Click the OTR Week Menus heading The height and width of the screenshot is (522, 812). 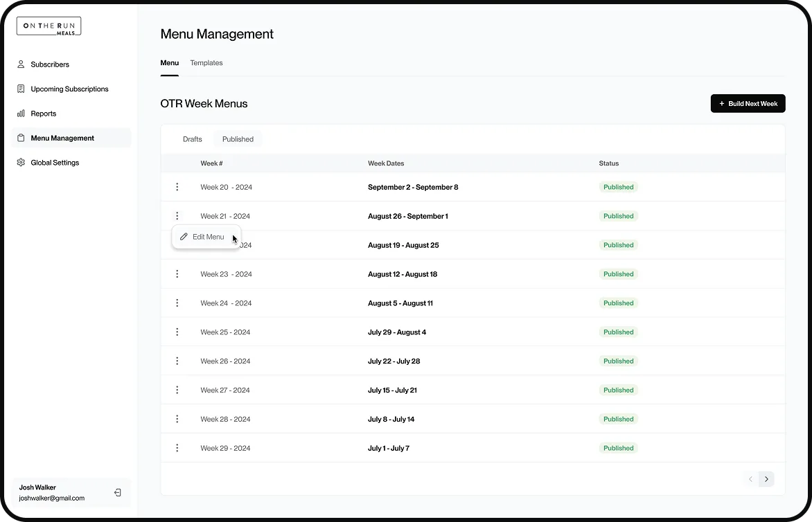click(x=204, y=103)
